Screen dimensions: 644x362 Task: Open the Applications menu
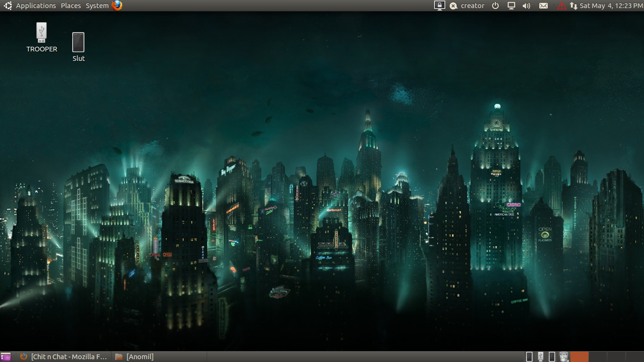36,6
